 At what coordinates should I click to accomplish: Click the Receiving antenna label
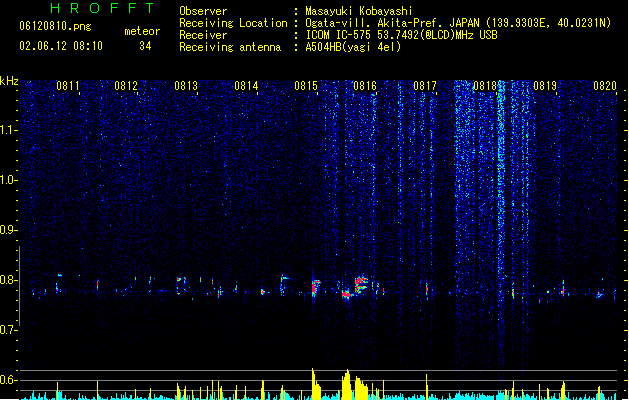click(230, 47)
